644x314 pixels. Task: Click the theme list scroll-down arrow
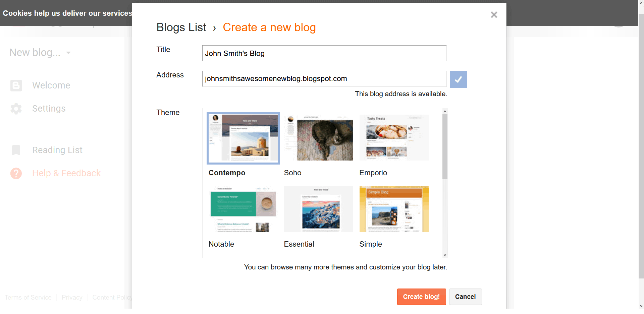coord(445,255)
